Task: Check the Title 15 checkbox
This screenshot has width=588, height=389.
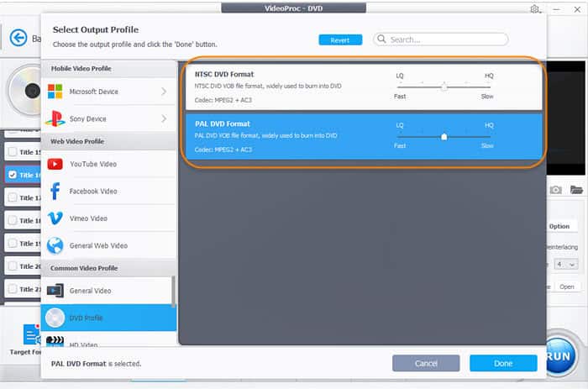Action: click(x=13, y=151)
